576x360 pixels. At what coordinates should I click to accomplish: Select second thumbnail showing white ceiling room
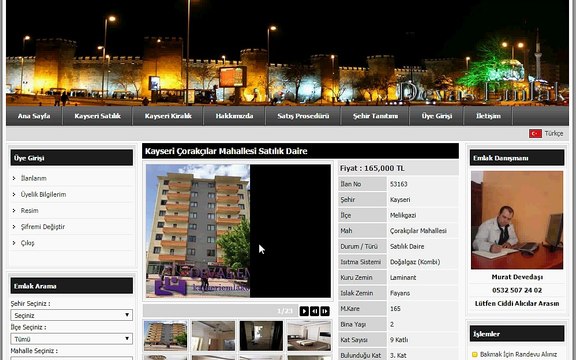point(213,336)
